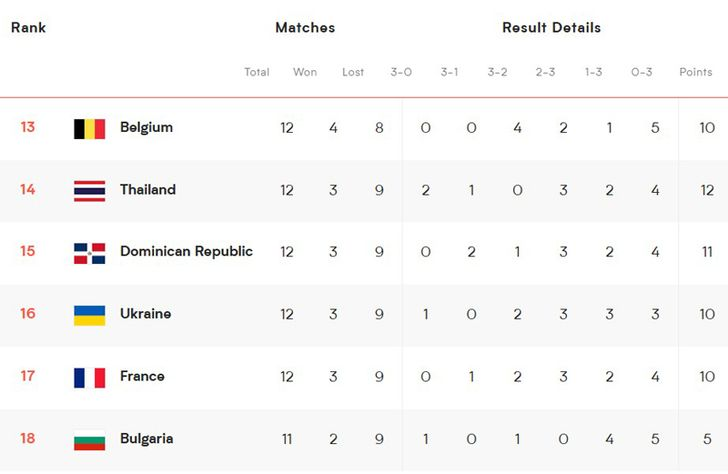This screenshot has height=474, width=728.
Task: Click the Total column header
Action: (x=257, y=72)
